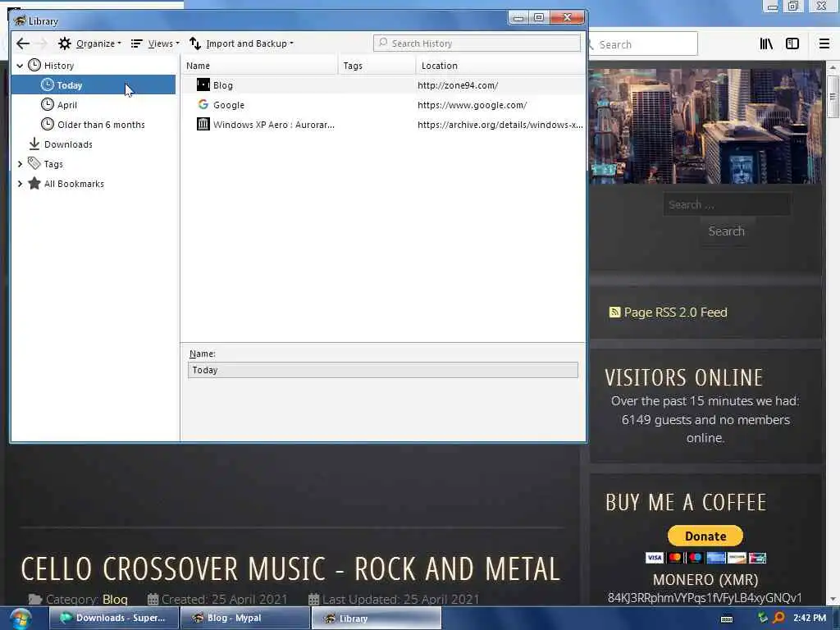This screenshot has height=630, width=840.
Task: Click the 2:42 PM taskbar clock
Action: click(810, 618)
